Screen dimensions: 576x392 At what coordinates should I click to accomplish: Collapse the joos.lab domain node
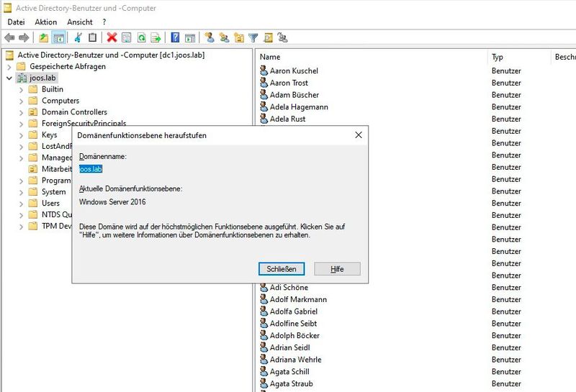coord(9,78)
